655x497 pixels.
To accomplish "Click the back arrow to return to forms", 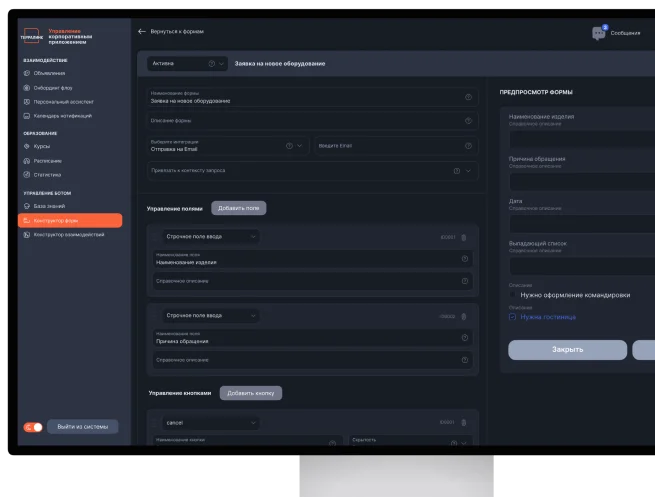I will pyautogui.click(x=142, y=32).
